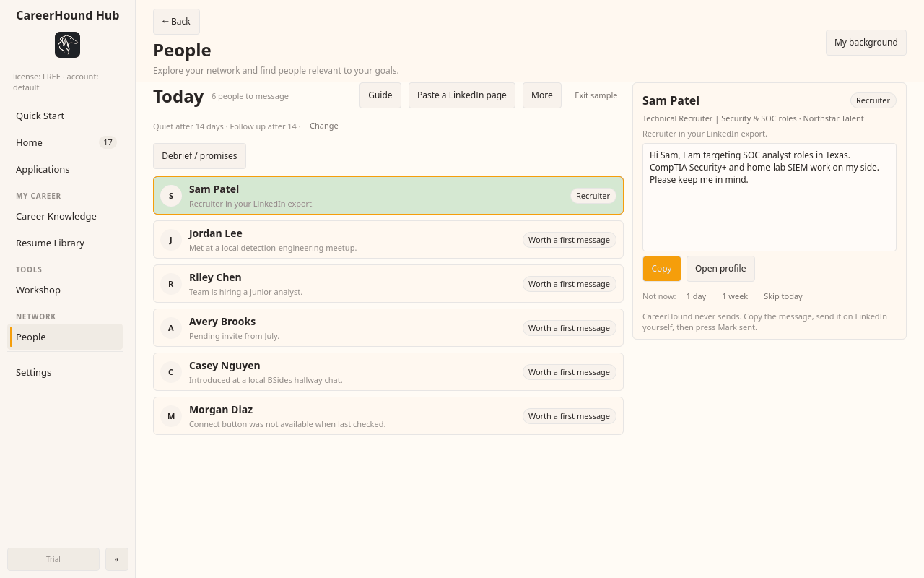Open the Guide
This screenshot has height=578, width=924.
[x=380, y=95]
